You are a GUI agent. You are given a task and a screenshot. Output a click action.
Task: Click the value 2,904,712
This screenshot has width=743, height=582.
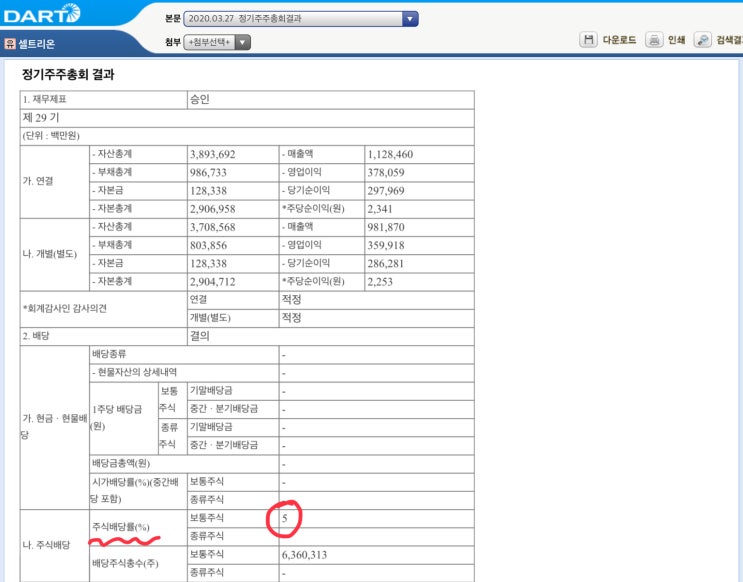[212, 282]
